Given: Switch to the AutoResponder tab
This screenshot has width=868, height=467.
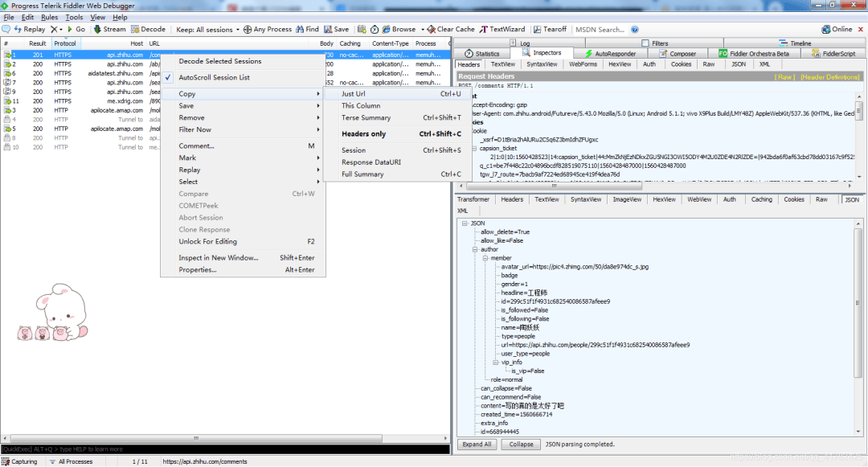Looking at the screenshot, I should coord(610,54).
